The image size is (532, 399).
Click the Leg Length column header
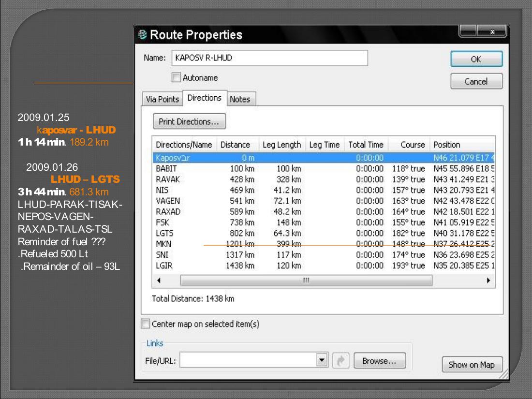click(282, 145)
